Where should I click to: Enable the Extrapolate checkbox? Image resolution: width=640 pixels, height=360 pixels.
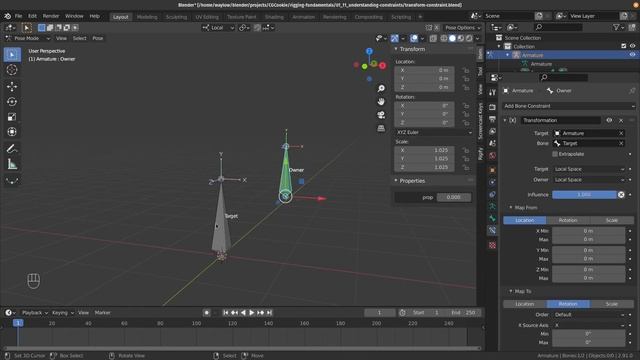click(x=555, y=154)
